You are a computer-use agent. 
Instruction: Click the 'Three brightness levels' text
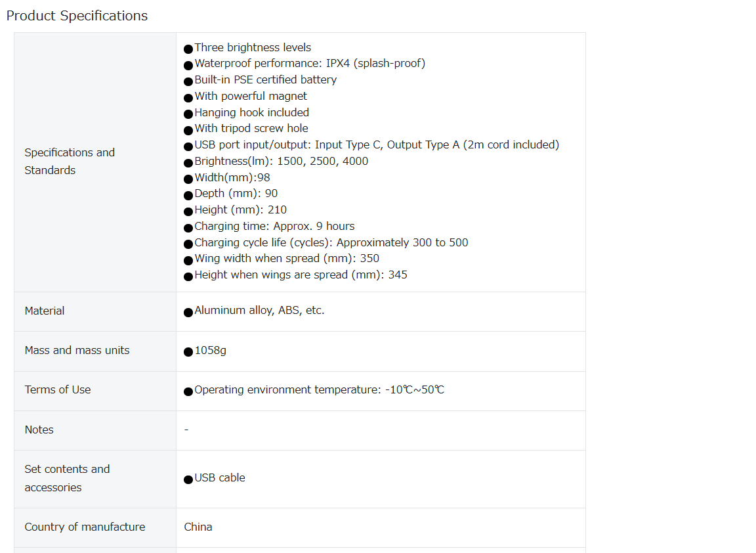(253, 47)
